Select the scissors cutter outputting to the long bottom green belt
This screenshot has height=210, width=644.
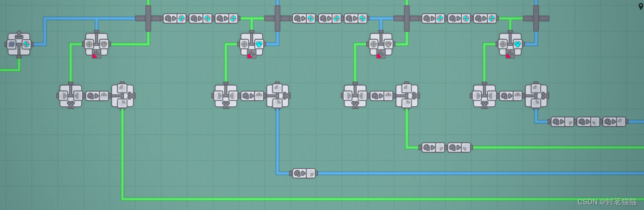coord(122,95)
